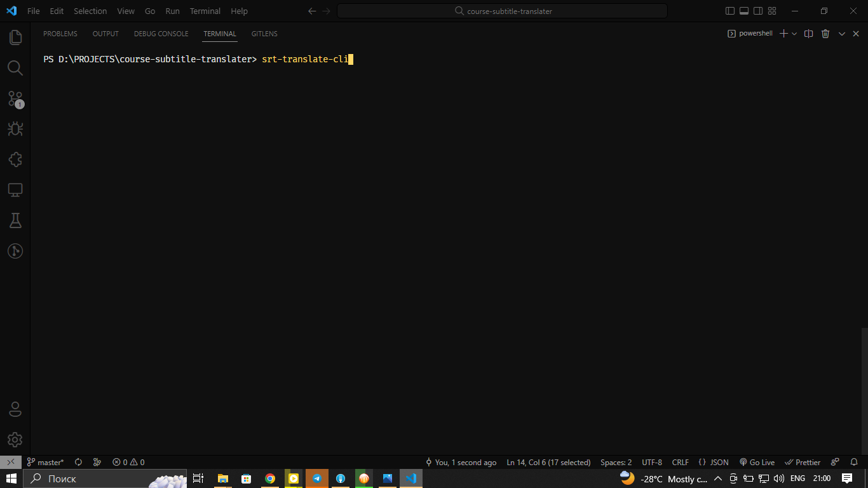Open Source Control view with badge 1
The height and width of the screenshot is (488, 868).
15,98
